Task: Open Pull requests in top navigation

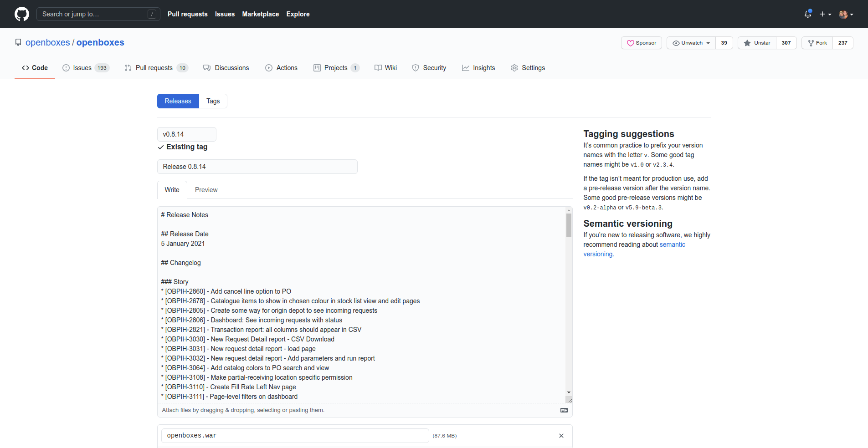Action: point(188,14)
